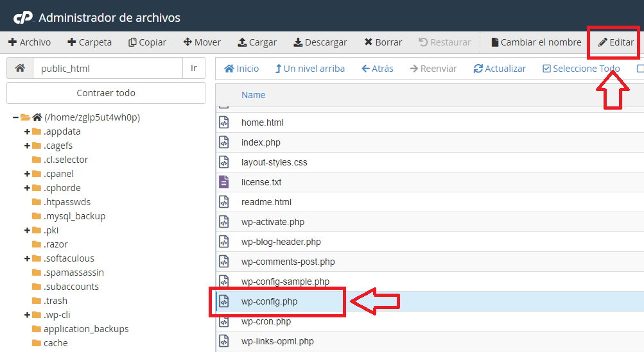
Task: Click the home icon beside path field
Action: [x=20, y=68]
